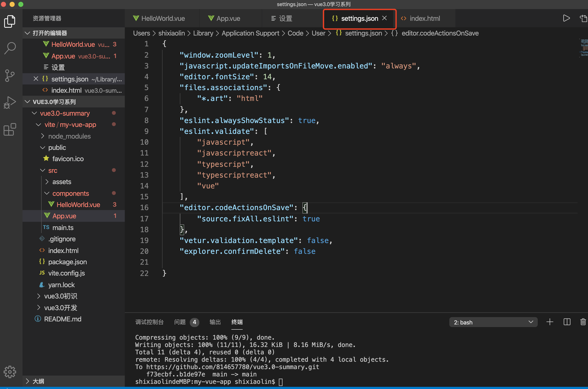Split the terminal panel
The width and height of the screenshot is (588, 389).
coord(567,322)
